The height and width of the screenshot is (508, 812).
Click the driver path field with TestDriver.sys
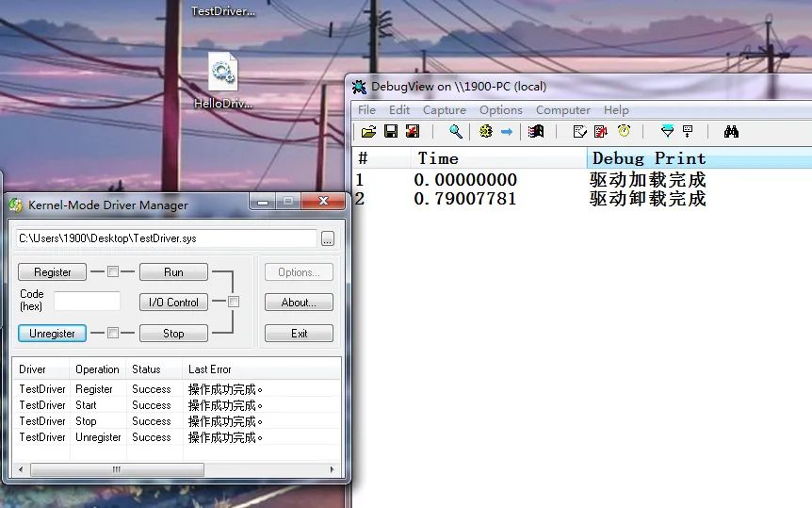click(166, 238)
